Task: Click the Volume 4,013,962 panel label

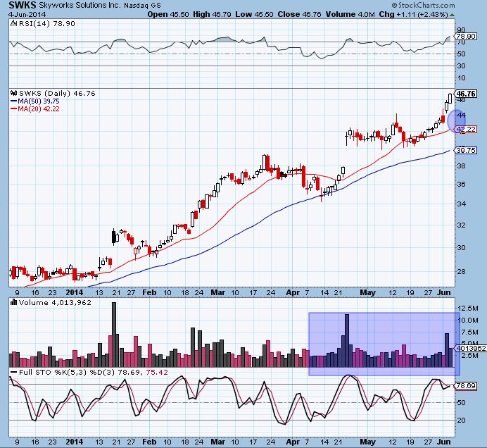Action: click(55, 302)
